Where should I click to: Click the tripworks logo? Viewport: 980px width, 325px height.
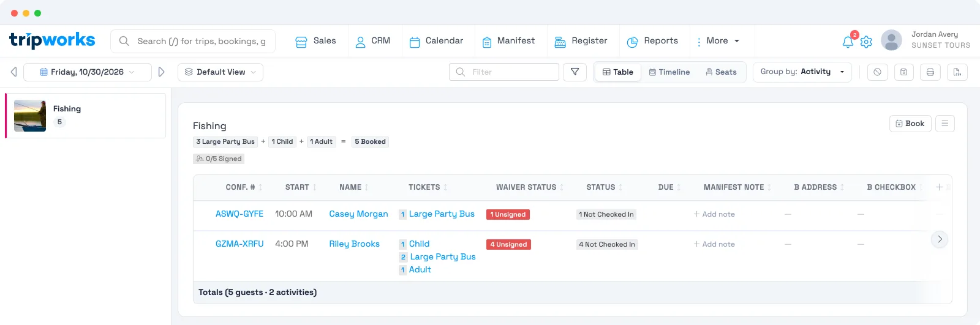pos(52,41)
